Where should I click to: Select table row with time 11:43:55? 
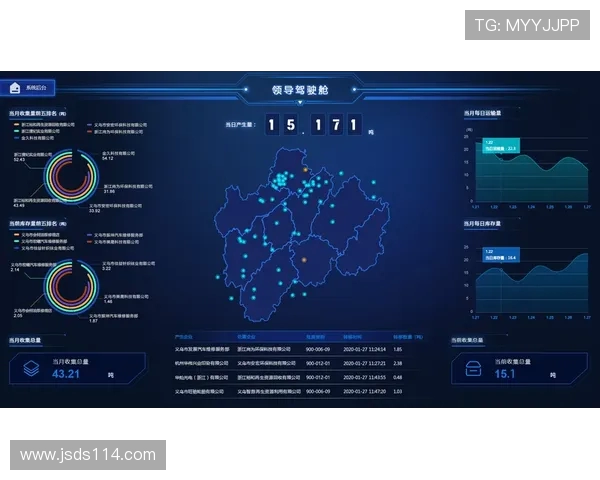point(300,377)
